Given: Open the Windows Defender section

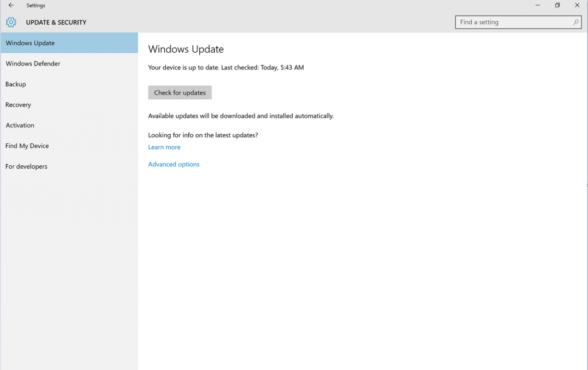Looking at the screenshot, I should point(33,64).
